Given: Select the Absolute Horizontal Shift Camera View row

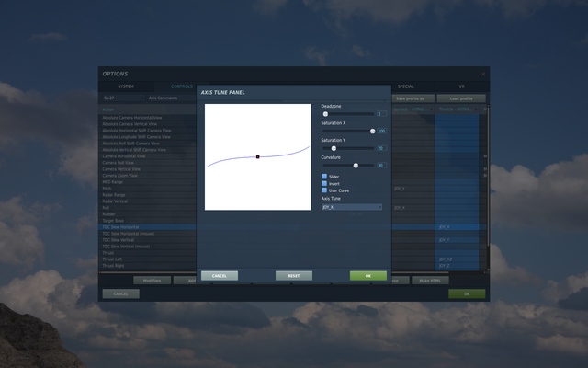Looking at the screenshot, I should (147, 131).
